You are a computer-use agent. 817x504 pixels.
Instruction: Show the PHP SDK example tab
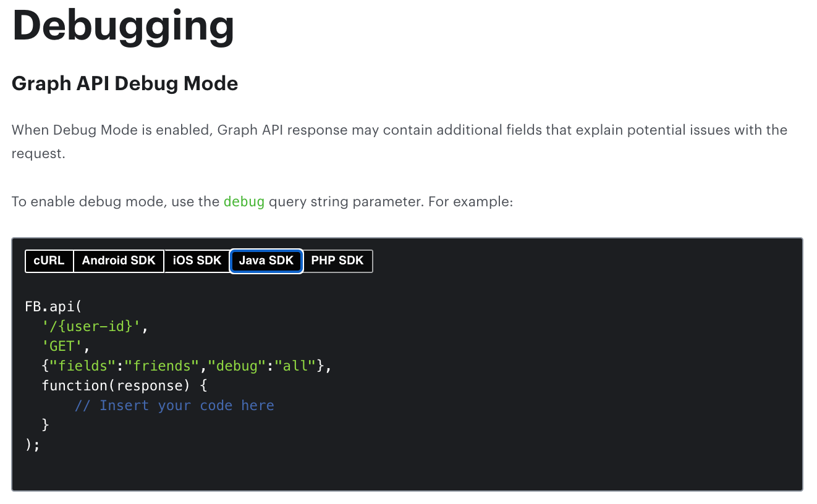tap(337, 261)
